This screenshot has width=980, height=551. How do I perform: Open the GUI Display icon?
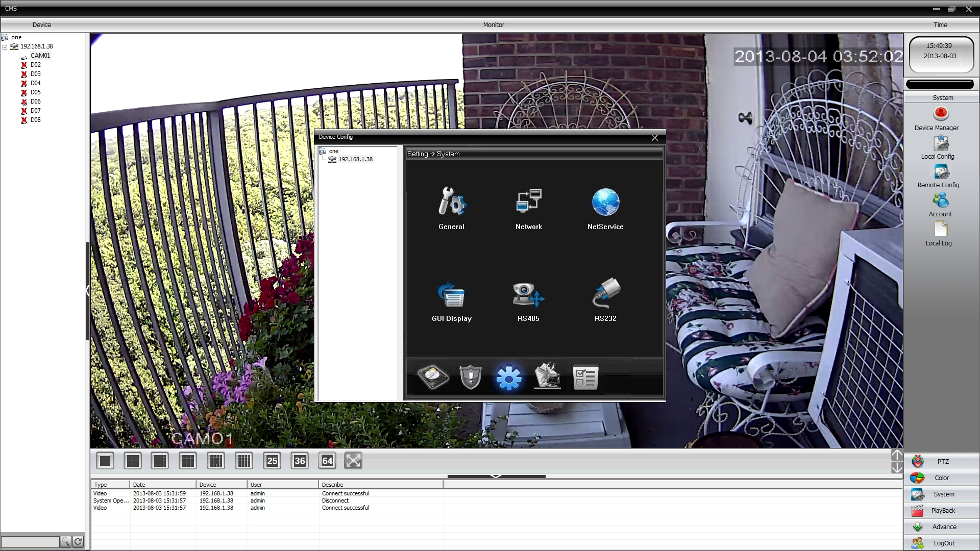coord(452,295)
